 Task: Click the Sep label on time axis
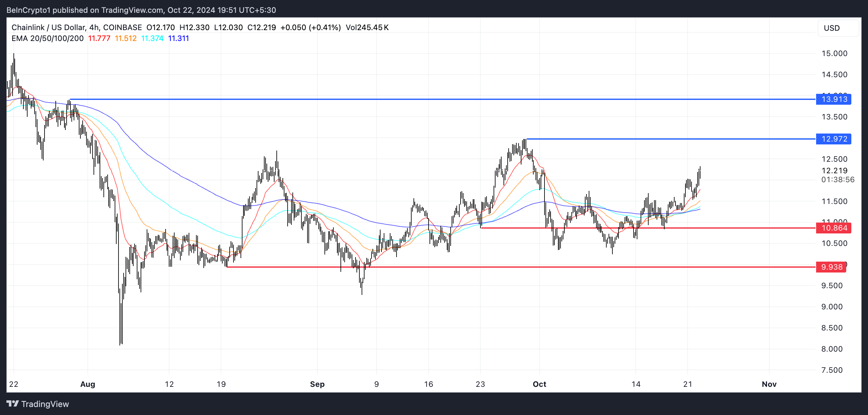[x=317, y=384]
